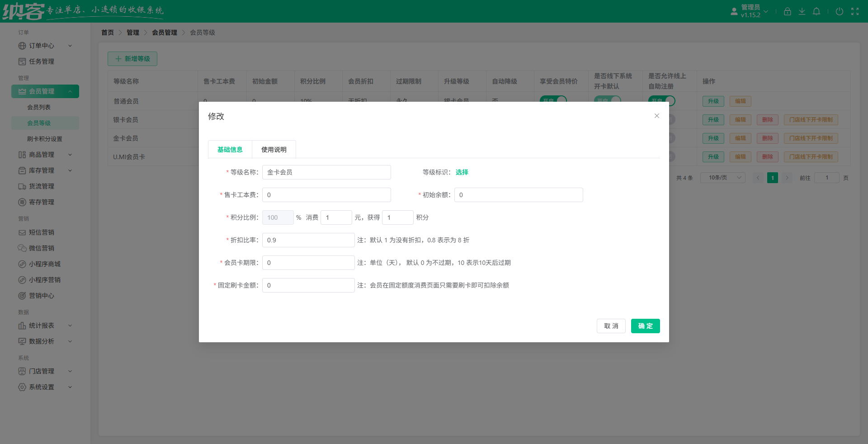Switch to the 使用说明 tab
Viewport: 868px width, 444px height.
pyautogui.click(x=274, y=149)
